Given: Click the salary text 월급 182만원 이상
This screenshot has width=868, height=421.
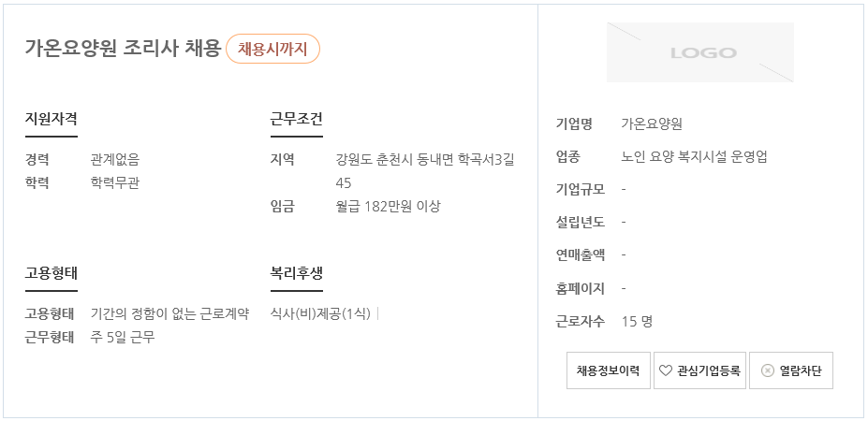Looking at the screenshot, I should [x=388, y=207].
